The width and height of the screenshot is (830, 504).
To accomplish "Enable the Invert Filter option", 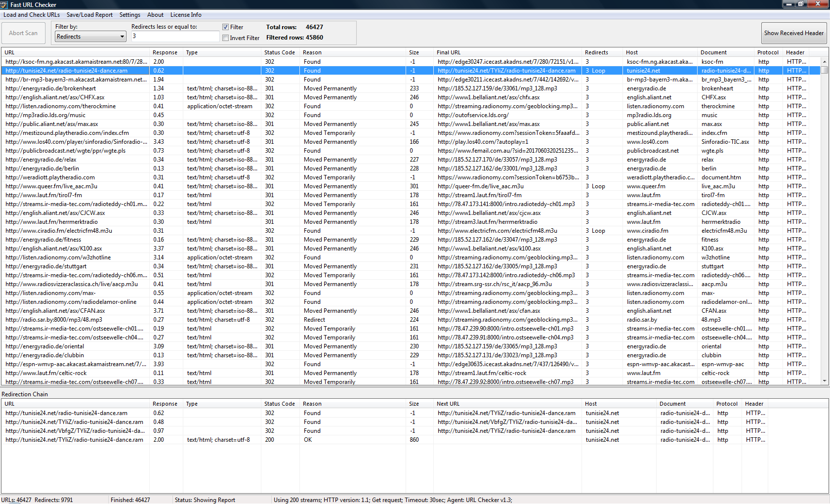I will click(x=226, y=38).
